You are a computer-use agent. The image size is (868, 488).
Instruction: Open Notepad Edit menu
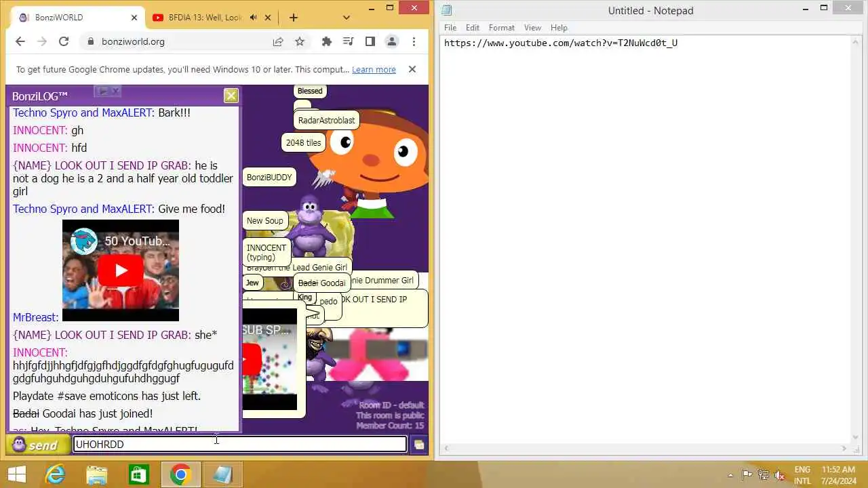[473, 28]
